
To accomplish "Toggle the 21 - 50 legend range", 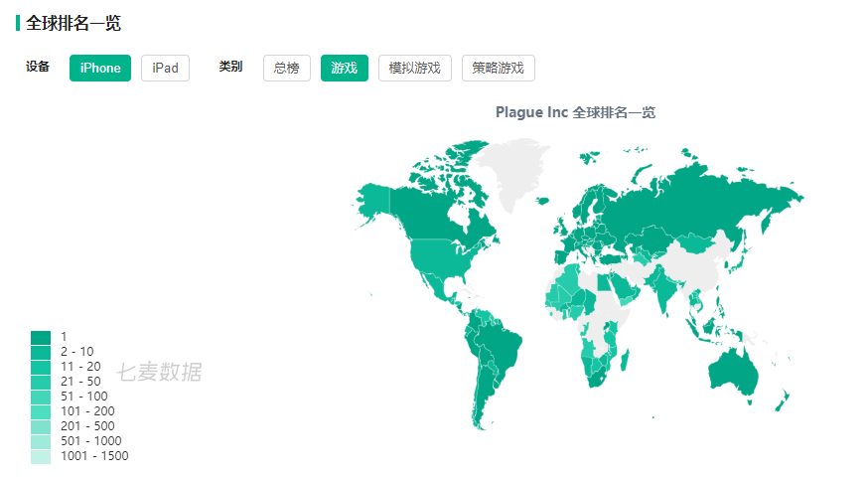I will (x=41, y=382).
